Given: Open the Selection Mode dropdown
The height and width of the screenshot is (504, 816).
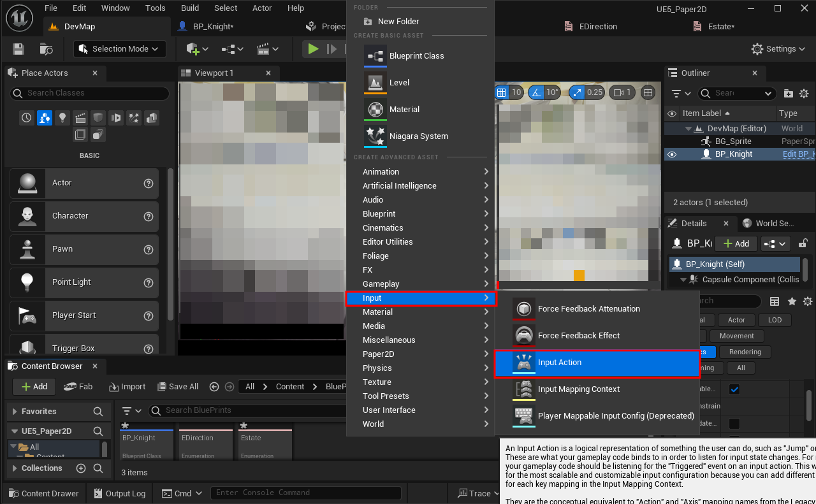Looking at the screenshot, I should [x=120, y=49].
